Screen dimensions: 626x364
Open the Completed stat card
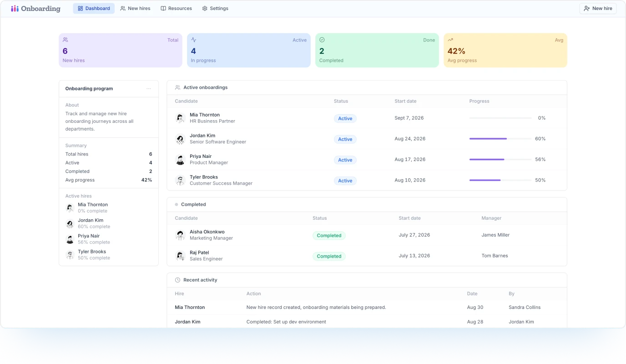[377, 51]
